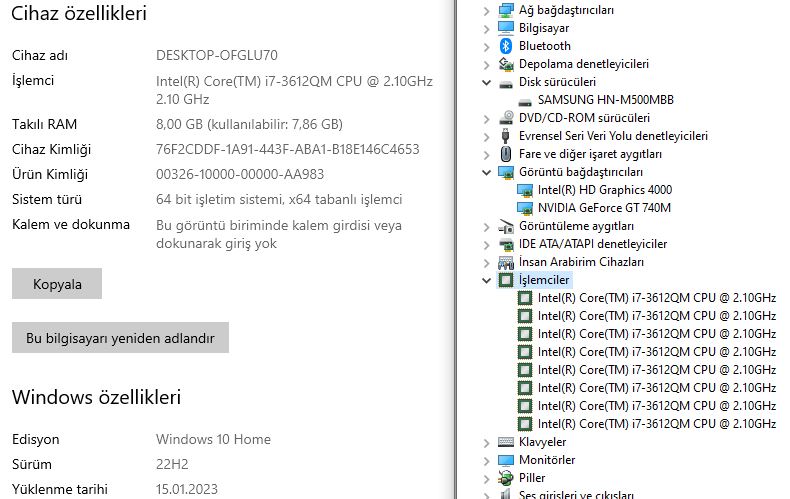Click Sistem türü value 64 bit işletim sistemi
The height and width of the screenshot is (499, 790).
click(x=279, y=200)
